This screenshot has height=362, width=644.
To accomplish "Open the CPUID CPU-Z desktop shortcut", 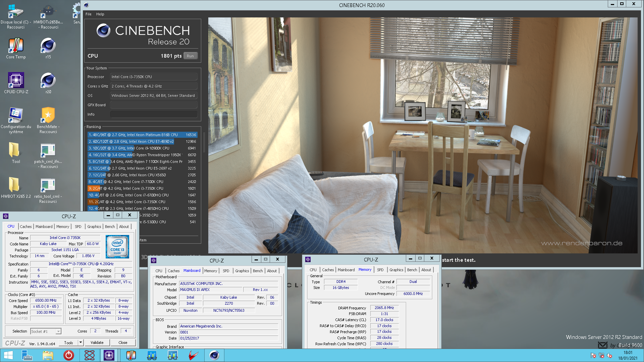I will coord(16,83).
